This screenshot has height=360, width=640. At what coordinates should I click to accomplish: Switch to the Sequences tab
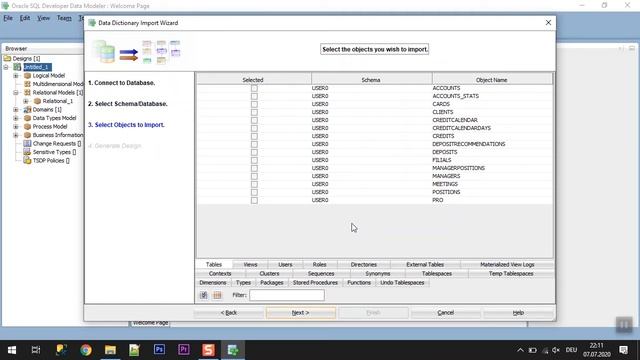pos(321,273)
